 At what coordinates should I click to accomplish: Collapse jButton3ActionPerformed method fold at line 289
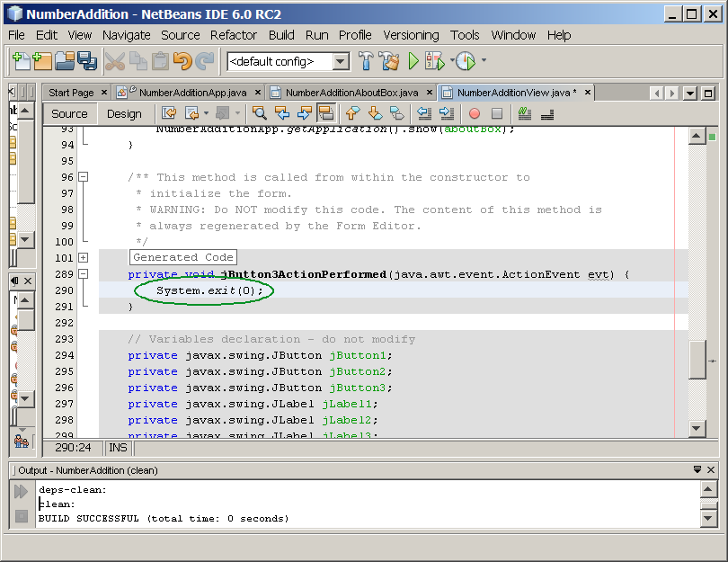coord(83,274)
